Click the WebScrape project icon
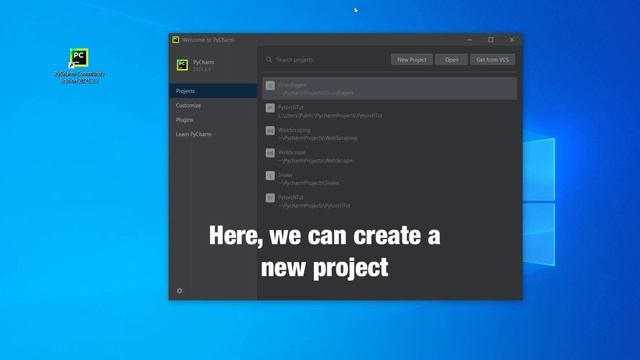 click(270, 153)
